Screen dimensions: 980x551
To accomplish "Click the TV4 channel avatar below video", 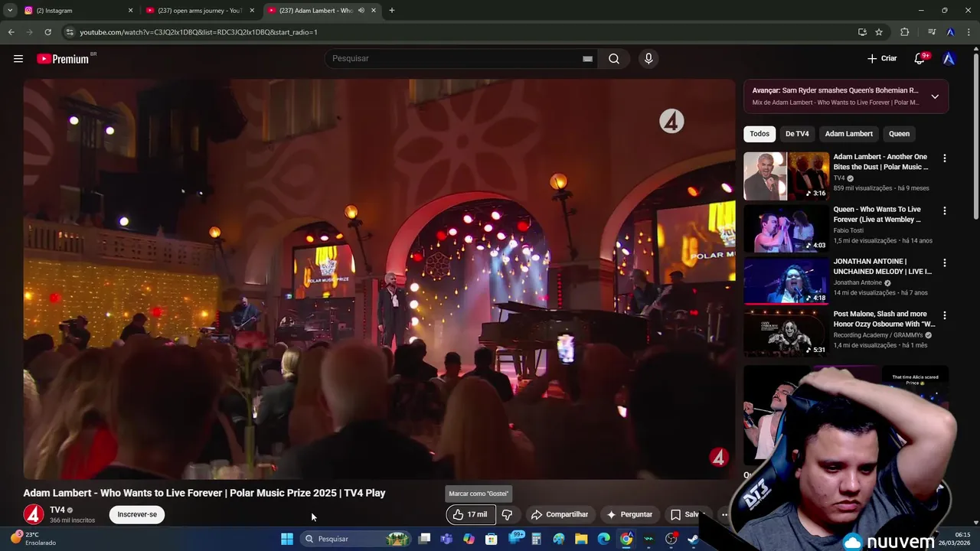I will click(x=33, y=514).
